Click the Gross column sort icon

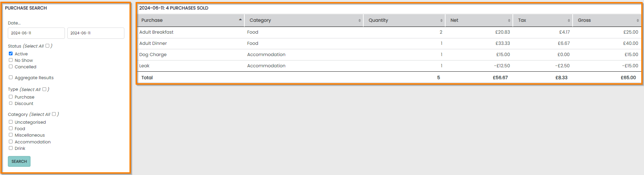point(638,20)
